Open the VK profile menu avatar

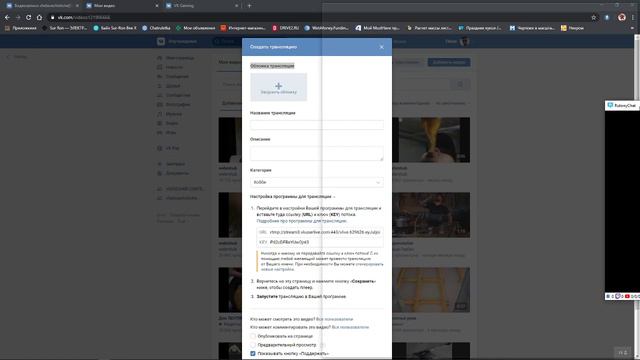point(464,41)
